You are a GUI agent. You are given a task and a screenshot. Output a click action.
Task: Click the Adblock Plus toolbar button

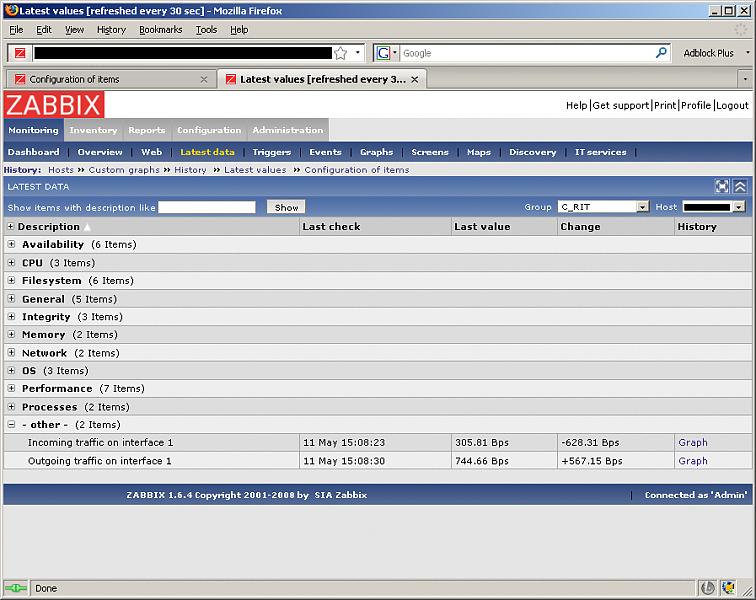pos(708,53)
